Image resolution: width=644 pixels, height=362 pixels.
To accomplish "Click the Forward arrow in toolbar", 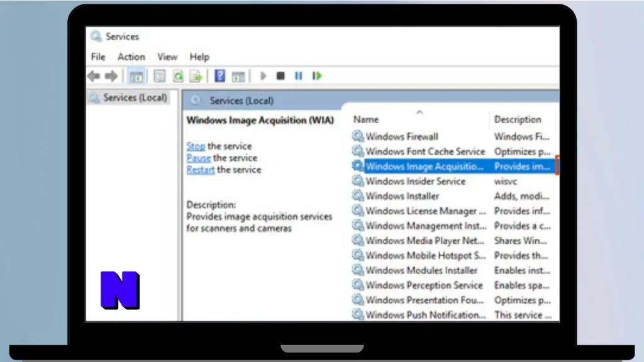I will pos(111,76).
